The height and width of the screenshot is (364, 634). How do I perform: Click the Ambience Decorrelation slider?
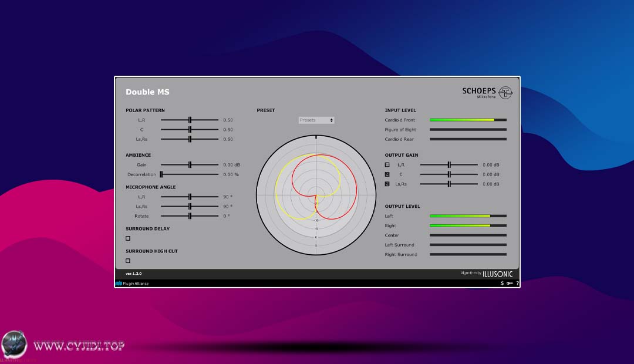(190, 174)
